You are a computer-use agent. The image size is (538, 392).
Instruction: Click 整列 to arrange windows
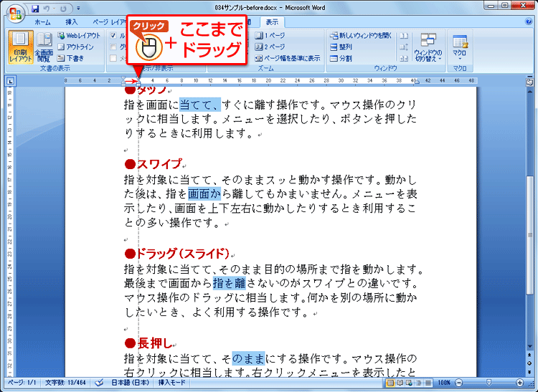pos(341,47)
